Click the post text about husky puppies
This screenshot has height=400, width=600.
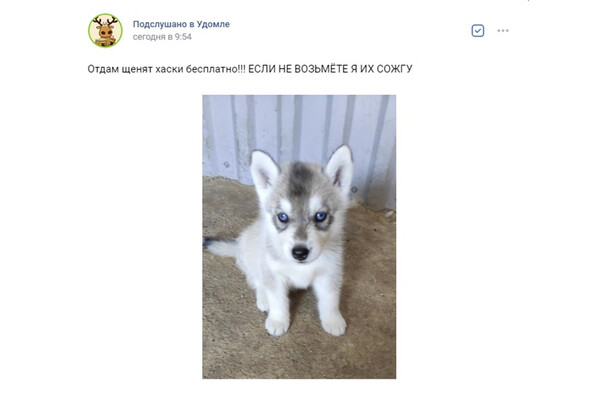pyautogui.click(x=250, y=69)
